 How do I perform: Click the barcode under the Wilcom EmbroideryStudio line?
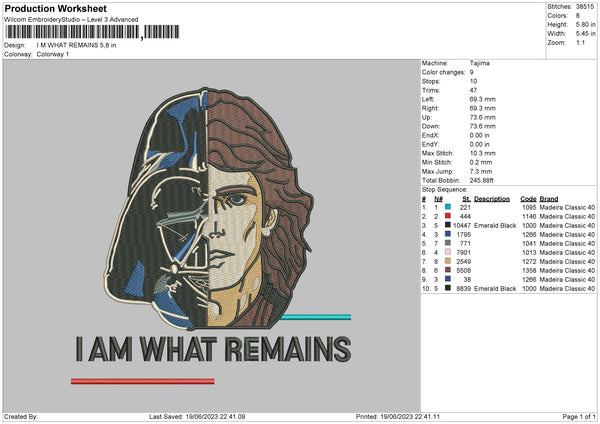(72, 33)
